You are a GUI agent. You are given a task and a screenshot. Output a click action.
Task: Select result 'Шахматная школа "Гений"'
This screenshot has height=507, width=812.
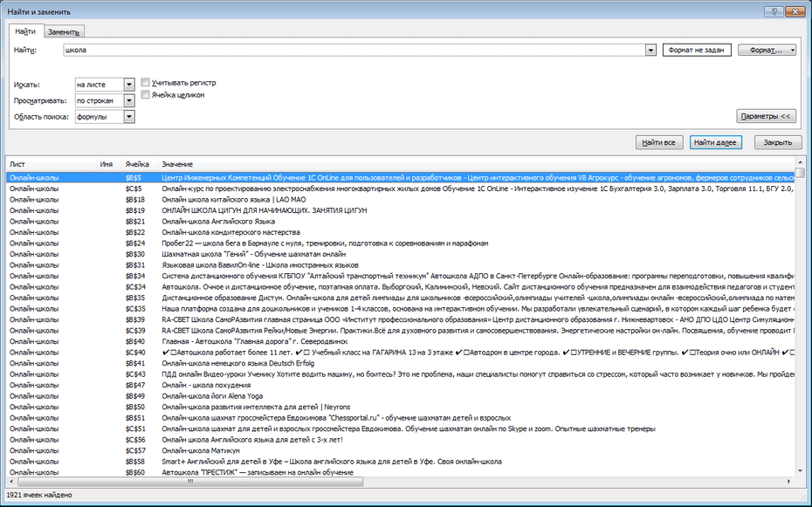point(400,254)
